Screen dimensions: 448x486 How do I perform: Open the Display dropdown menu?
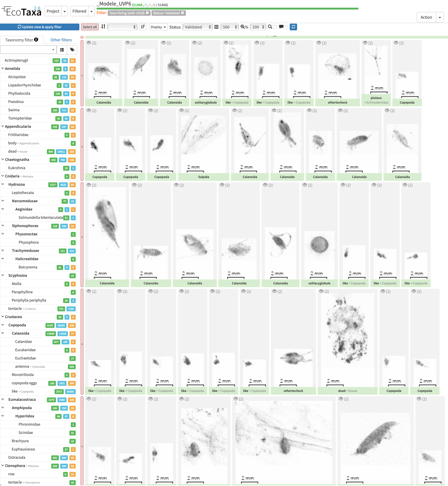(x=158, y=27)
